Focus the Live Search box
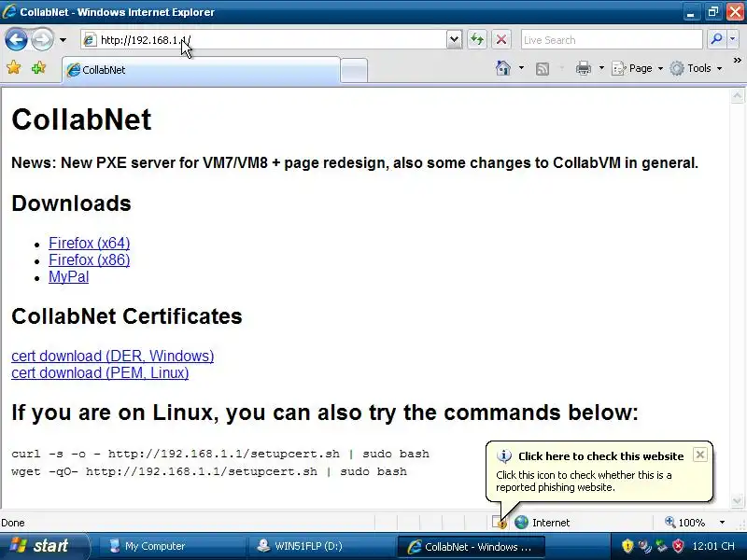 (x=612, y=40)
